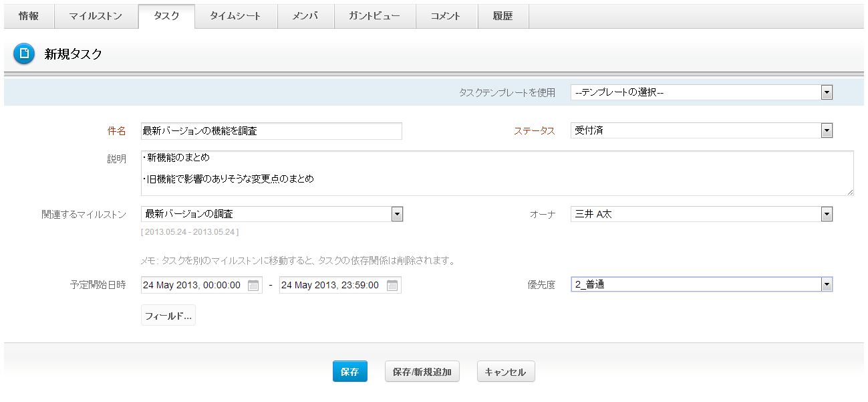Viewport: 868px width, 402px height.
Task: Open the start date calendar picker icon
Action: [x=253, y=286]
